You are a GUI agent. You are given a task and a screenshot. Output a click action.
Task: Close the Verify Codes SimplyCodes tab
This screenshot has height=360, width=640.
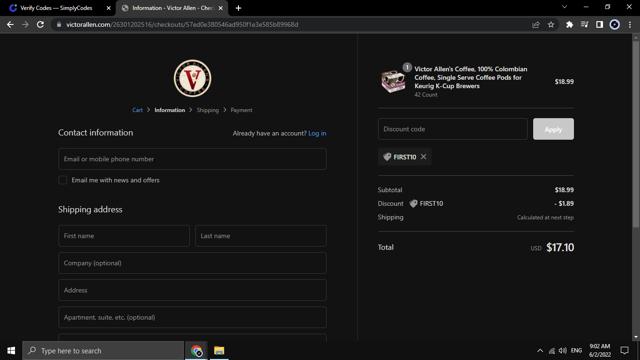[x=109, y=8]
